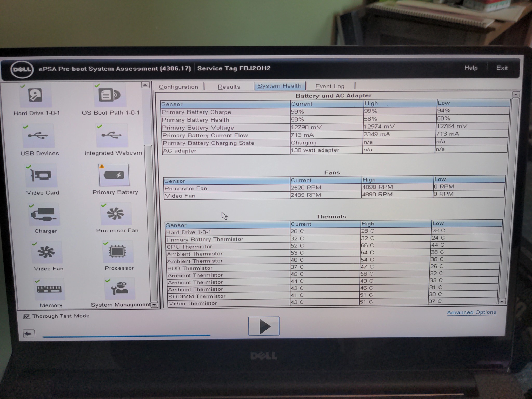
Task: Open the Configuration tab
Action: click(x=179, y=87)
